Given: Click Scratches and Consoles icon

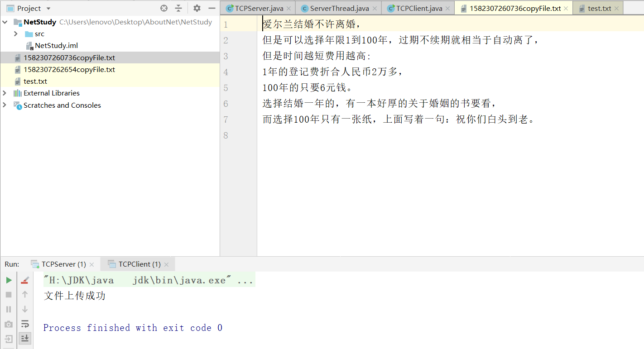Looking at the screenshot, I should (18, 105).
